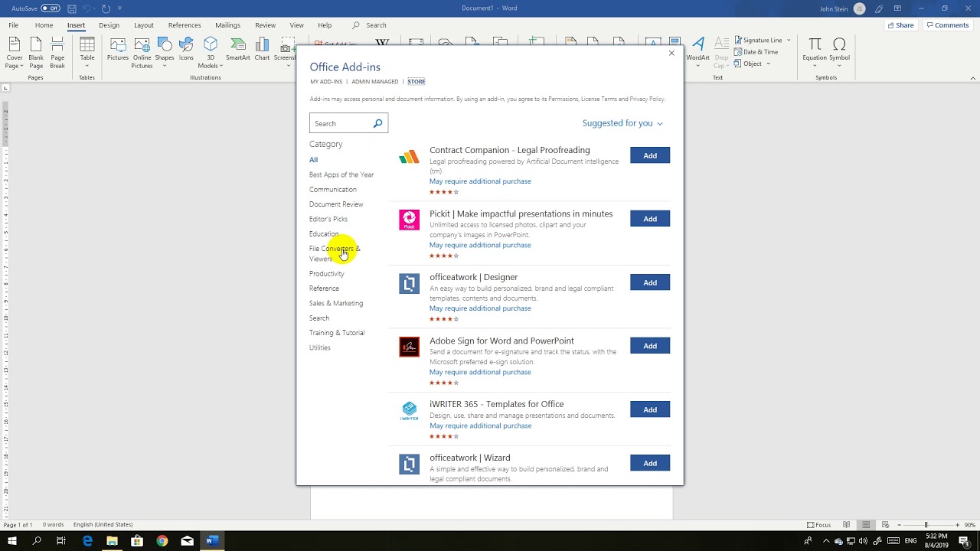
Task: Click the Drop Cap button
Action: click(721, 53)
